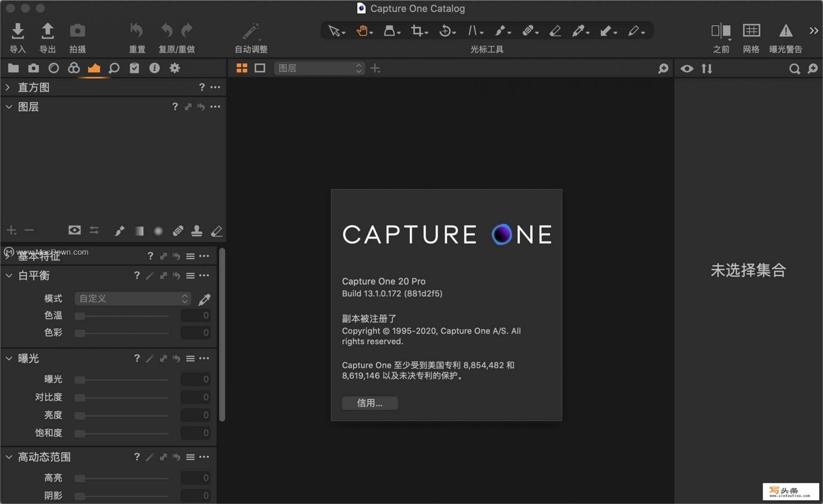Click the Credits (信用...) button

(370, 403)
